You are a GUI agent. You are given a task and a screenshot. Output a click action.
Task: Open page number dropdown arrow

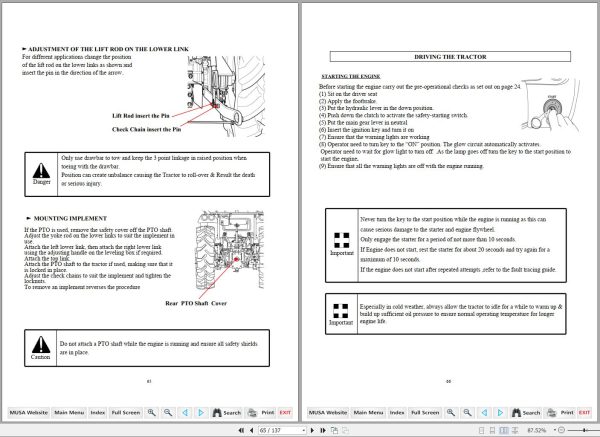[x=303, y=430]
